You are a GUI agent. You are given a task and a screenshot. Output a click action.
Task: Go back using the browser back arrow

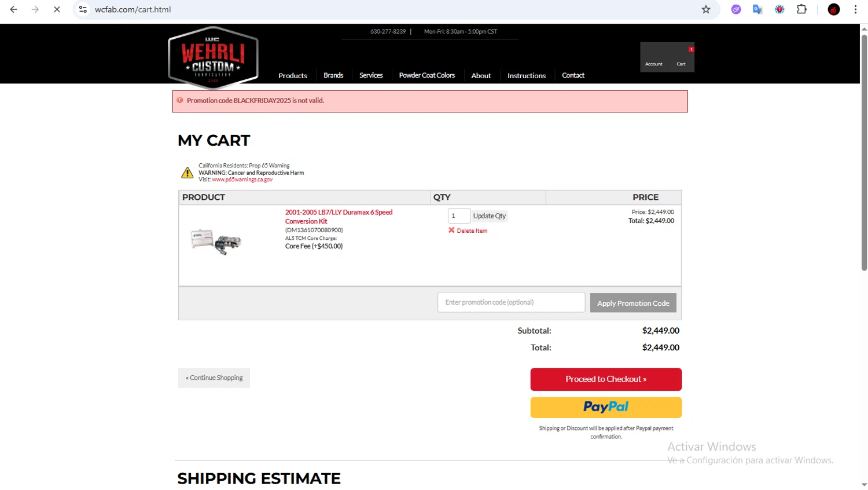[x=14, y=9]
